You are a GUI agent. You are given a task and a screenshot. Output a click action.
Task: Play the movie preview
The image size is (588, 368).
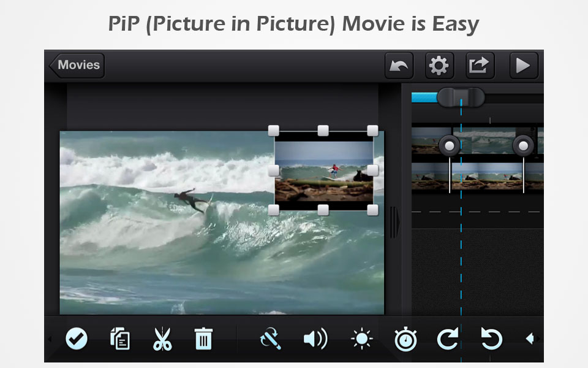(524, 66)
